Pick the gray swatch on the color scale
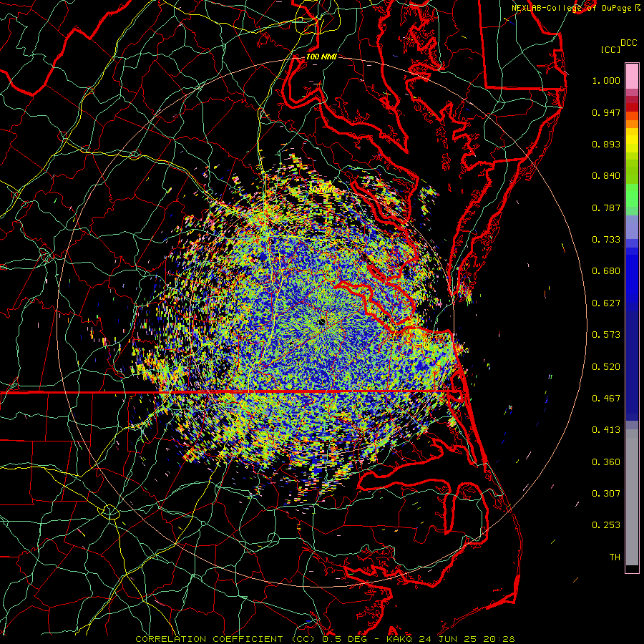Image resolution: width=644 pixels, height=644 pixels. coord(632,497)
